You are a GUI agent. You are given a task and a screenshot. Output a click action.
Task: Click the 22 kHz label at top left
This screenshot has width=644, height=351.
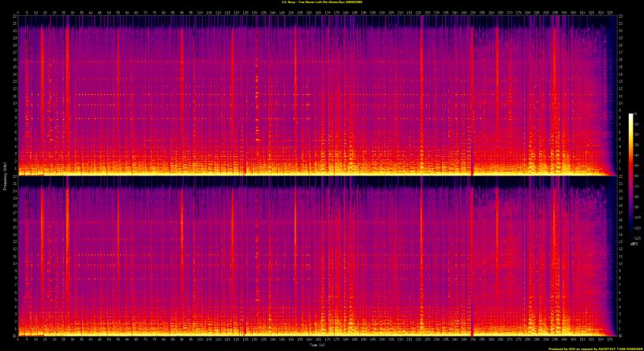click(x=14, y=18)
